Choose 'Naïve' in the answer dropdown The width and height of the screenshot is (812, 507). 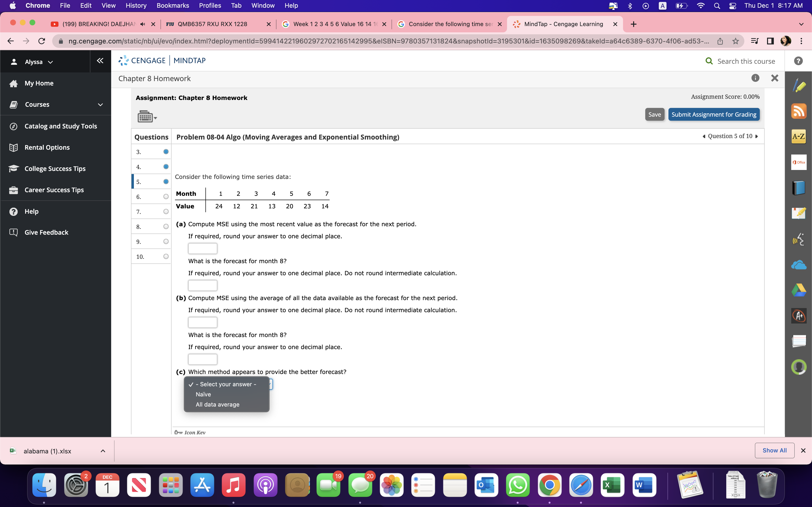[x=203, y=394]
